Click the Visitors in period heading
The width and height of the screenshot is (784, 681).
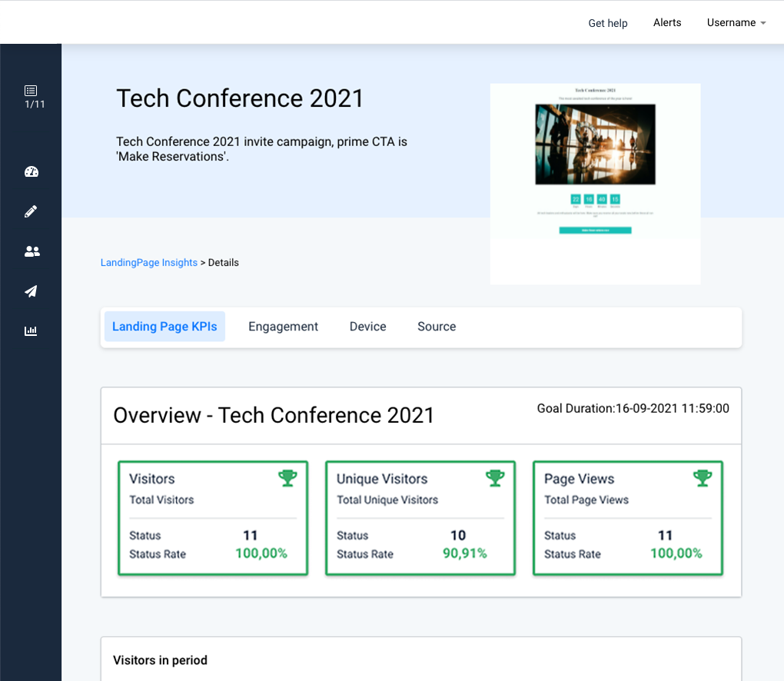pos(160,660)
